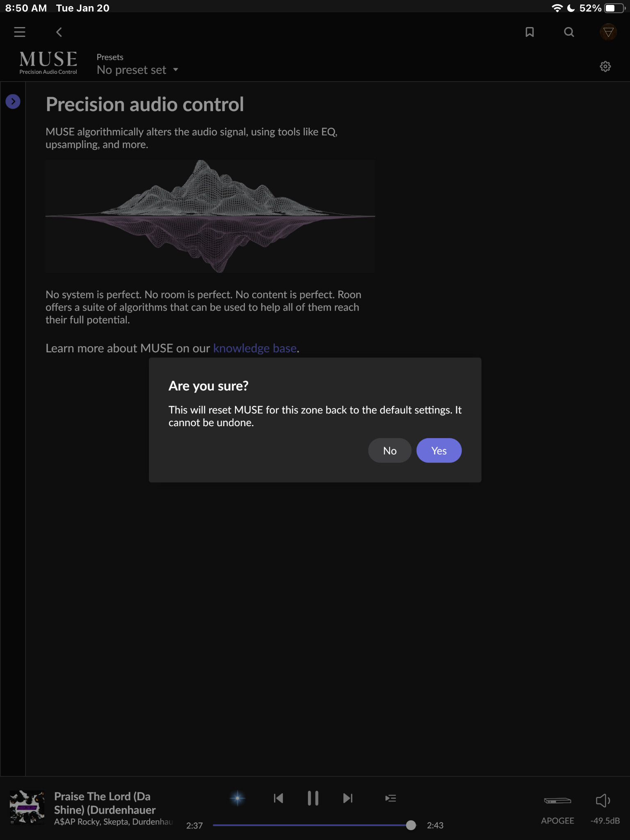
Task: Open the bookmarks icon
Action: [x=530, y=32]
